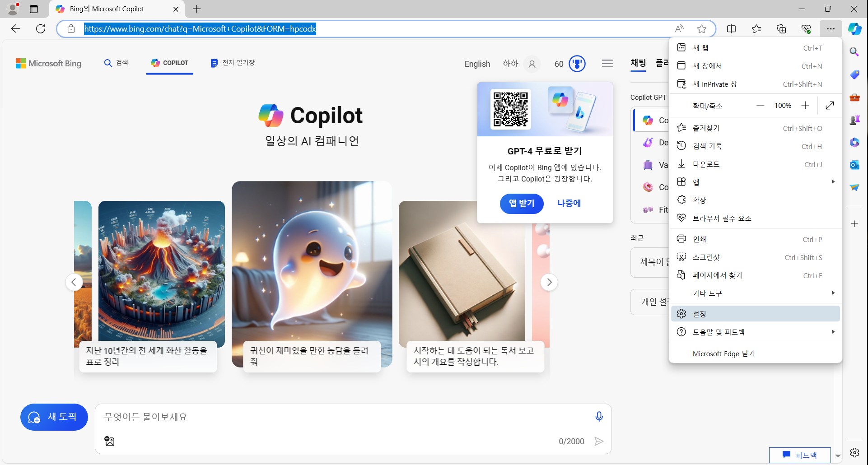The height and width of the screenshot is (465, 868).
Task: Reload the page with refresh icon
Action: point(41,29)
